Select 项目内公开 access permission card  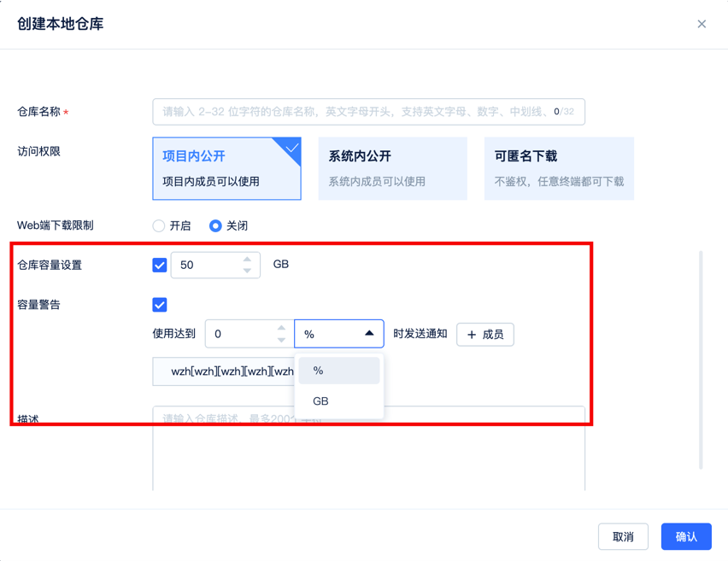pos(226,168)
